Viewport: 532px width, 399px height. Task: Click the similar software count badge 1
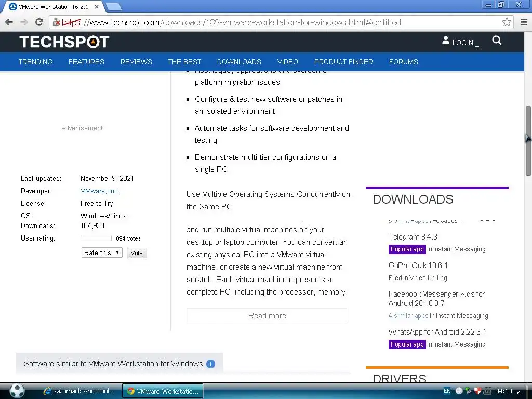pyautogui.click(x=210, y=364)
